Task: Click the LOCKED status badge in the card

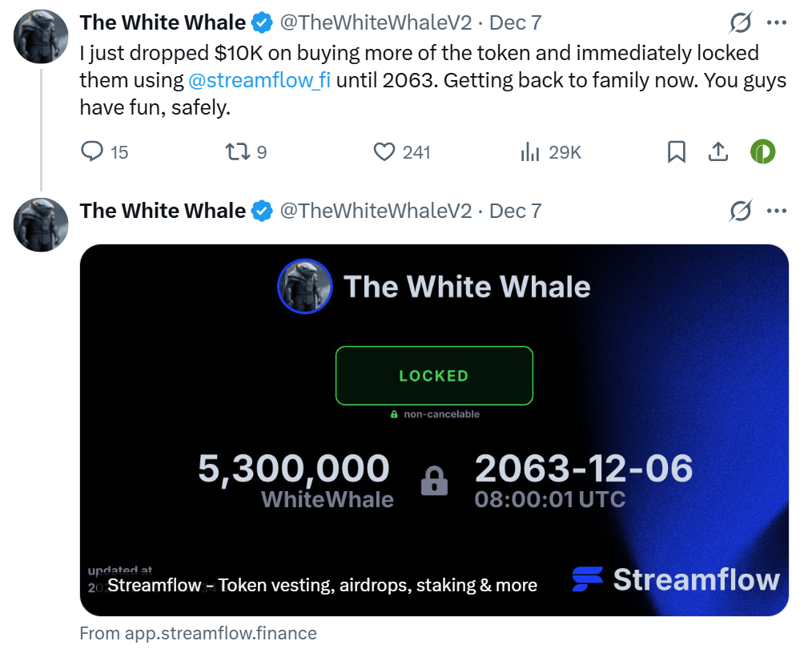Action: tap(434, 375)
